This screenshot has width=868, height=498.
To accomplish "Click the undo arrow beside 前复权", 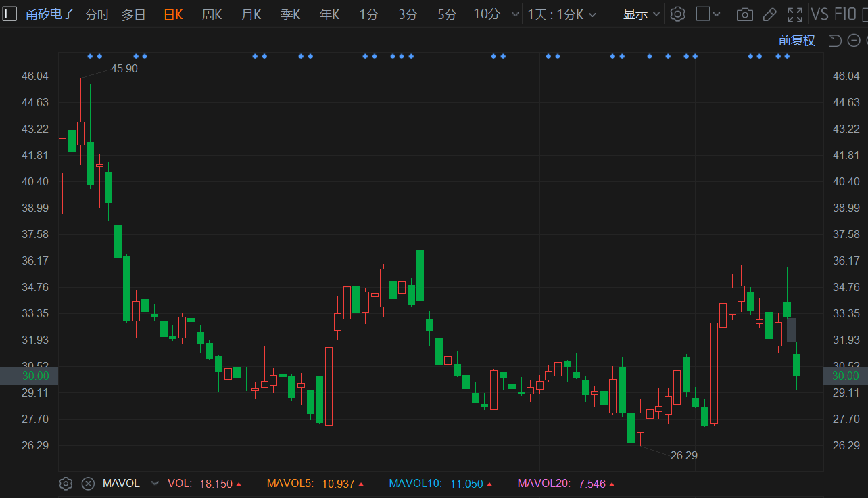I will point(836,41).
